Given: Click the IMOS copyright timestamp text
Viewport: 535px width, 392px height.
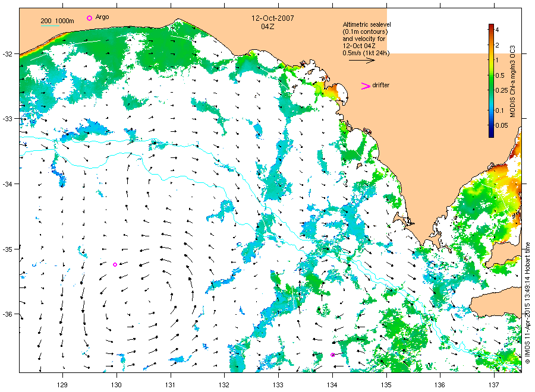Looking at the screenshot, I should (527, 303).
